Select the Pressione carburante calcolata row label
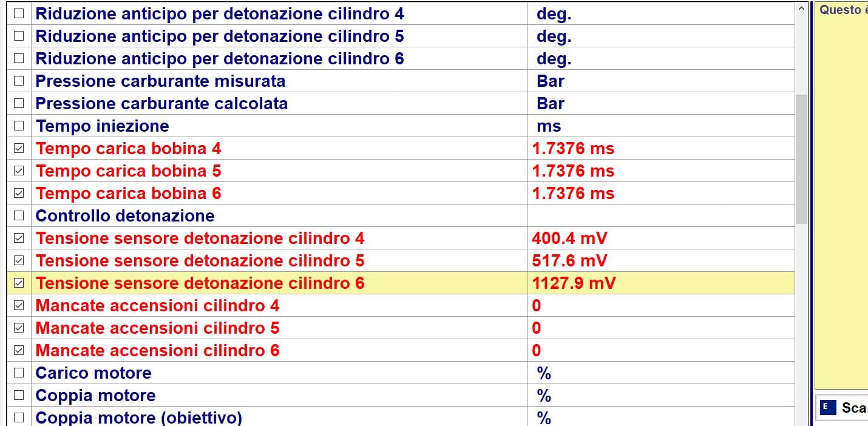The height and width of the screenshot is (426, 868). [161, 103]
